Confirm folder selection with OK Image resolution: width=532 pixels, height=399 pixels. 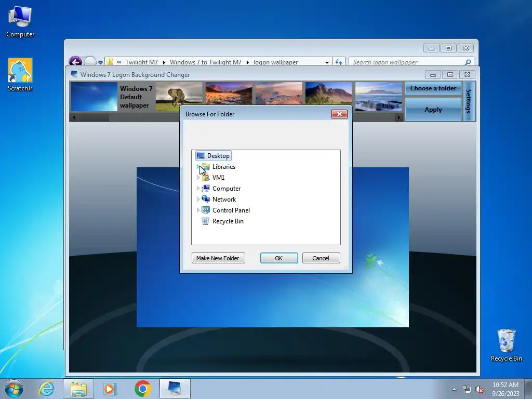point(279,258)
